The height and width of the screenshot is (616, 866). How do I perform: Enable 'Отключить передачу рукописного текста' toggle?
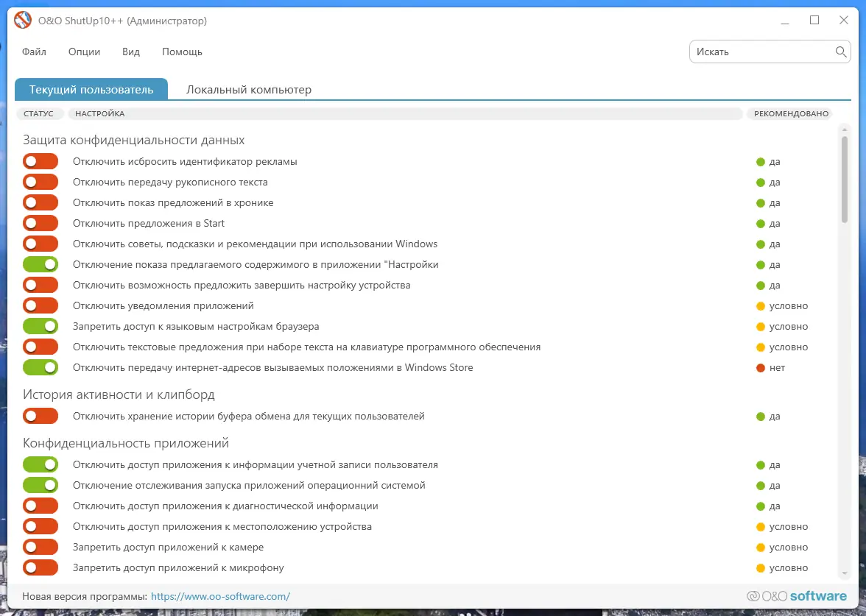pyautogui.click(x=41, y=181)
